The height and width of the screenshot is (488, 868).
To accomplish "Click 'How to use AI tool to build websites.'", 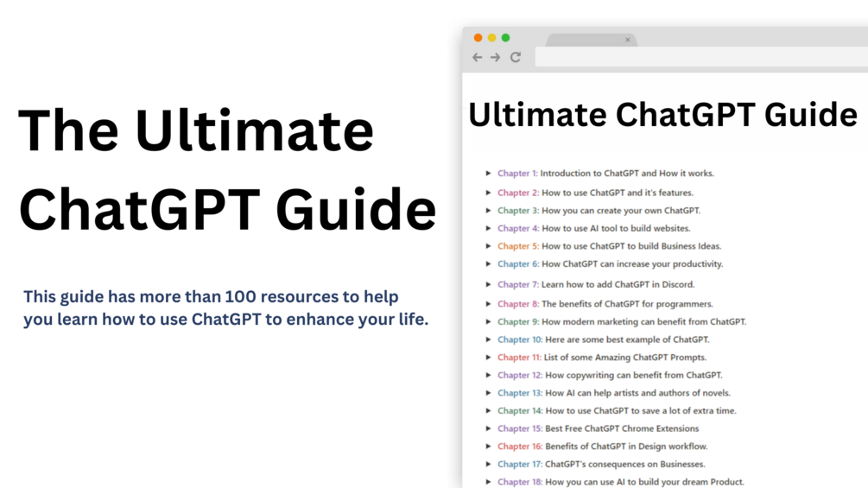I will [x=616, y=228].
